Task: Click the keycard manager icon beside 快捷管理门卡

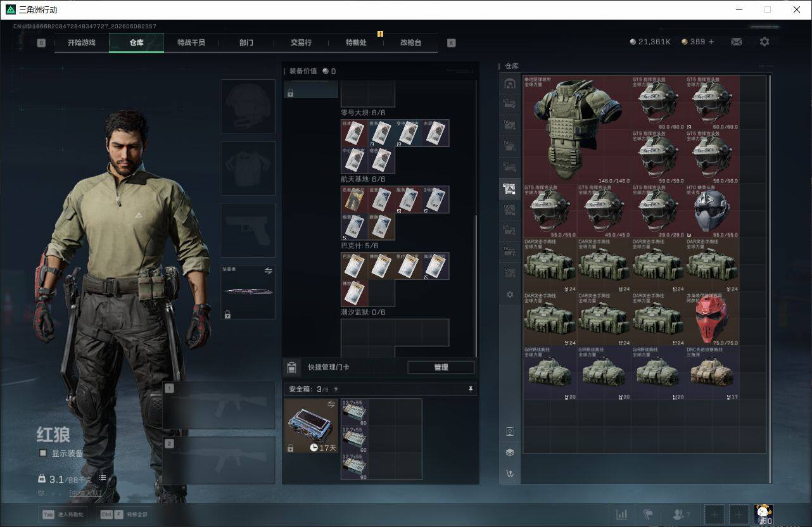Action: pos(291,367)
